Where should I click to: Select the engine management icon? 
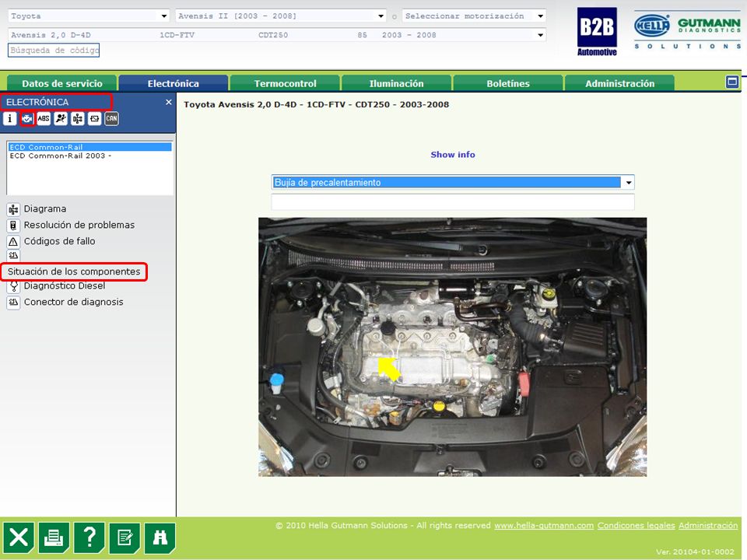(27, 118)
